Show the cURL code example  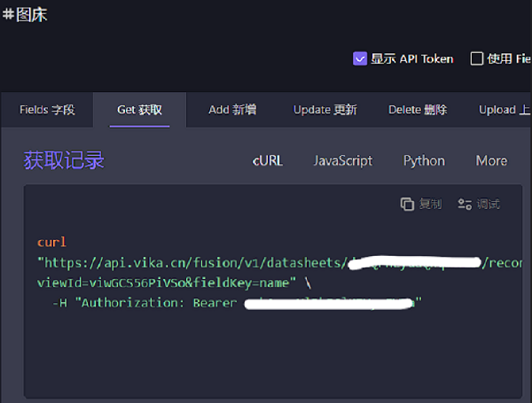pos(267,160)
